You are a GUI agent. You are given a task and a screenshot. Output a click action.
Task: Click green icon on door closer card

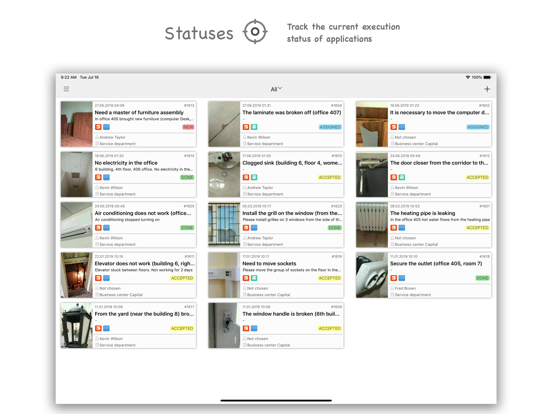point(402,177)
